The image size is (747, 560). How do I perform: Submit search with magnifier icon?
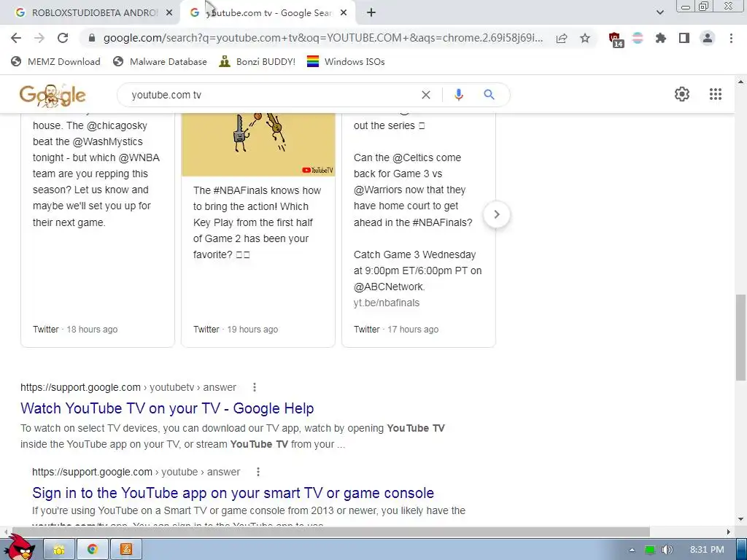(489, 95)
